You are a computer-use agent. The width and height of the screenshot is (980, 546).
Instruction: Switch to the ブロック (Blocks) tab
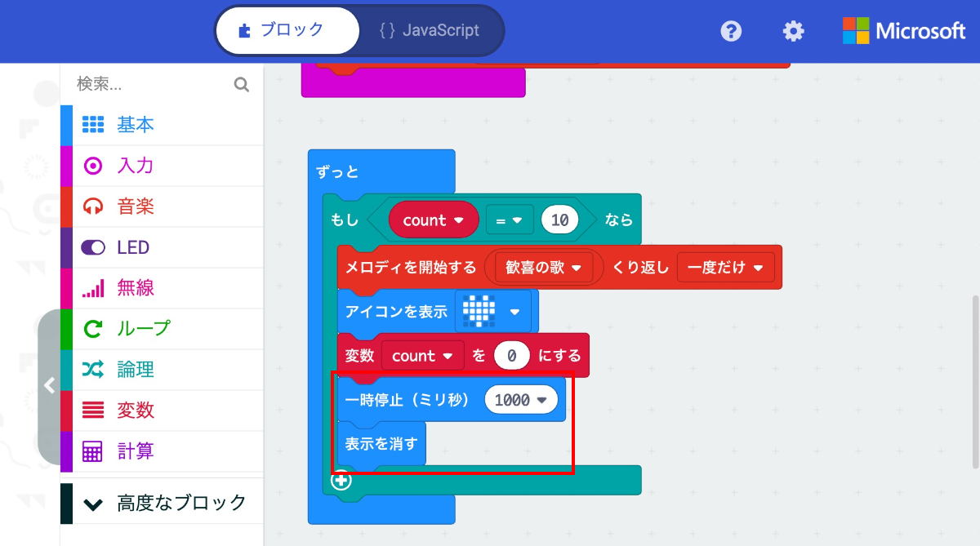click(287, 29)
